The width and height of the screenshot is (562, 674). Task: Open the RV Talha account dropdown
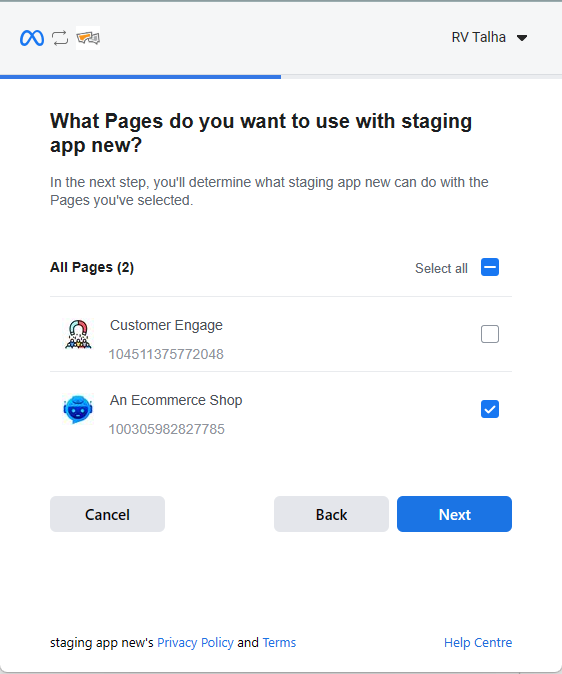click(489, 37)
